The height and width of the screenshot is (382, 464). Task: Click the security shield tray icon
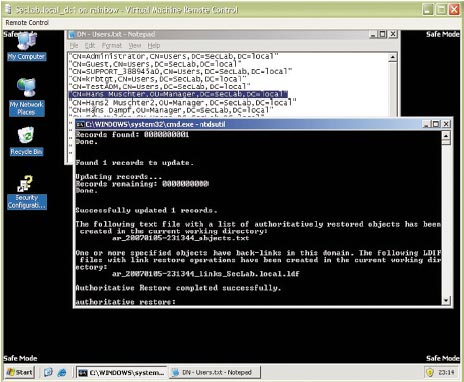click(430, 372)
